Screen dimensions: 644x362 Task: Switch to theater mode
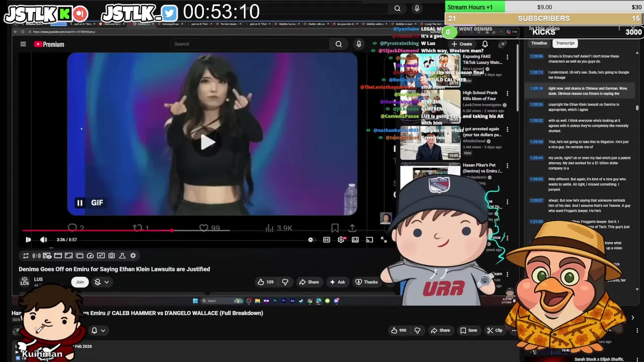point(355,240)
